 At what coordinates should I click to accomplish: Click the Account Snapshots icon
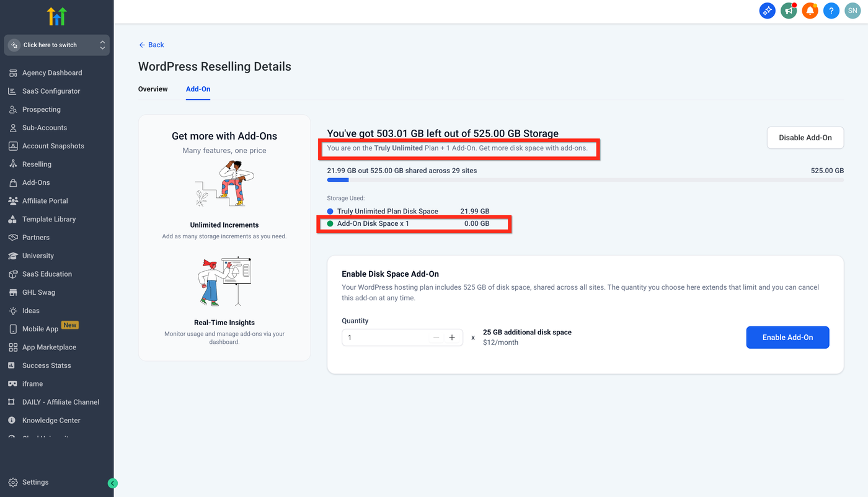pyautogui.click(x=13, y=146)
